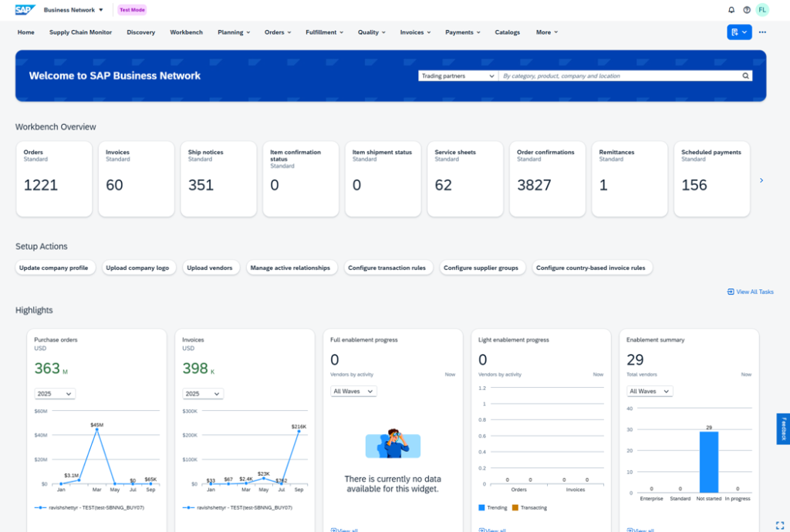Open the Service sheets tile
Viewport: 790px width, 532px height.
pos(465,179)
